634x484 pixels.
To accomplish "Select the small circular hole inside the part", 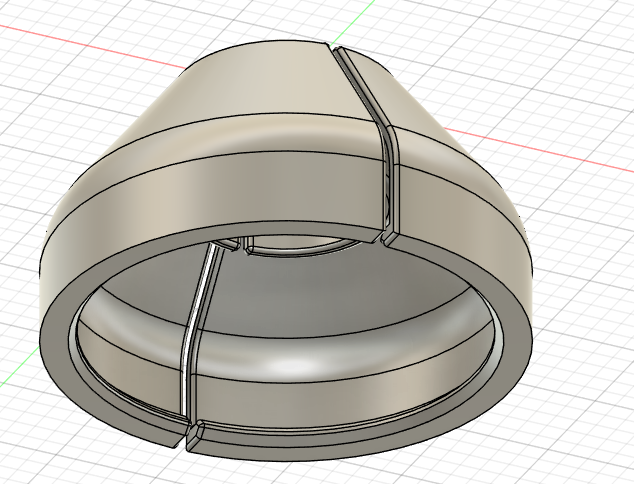I will tap(300, 245).
